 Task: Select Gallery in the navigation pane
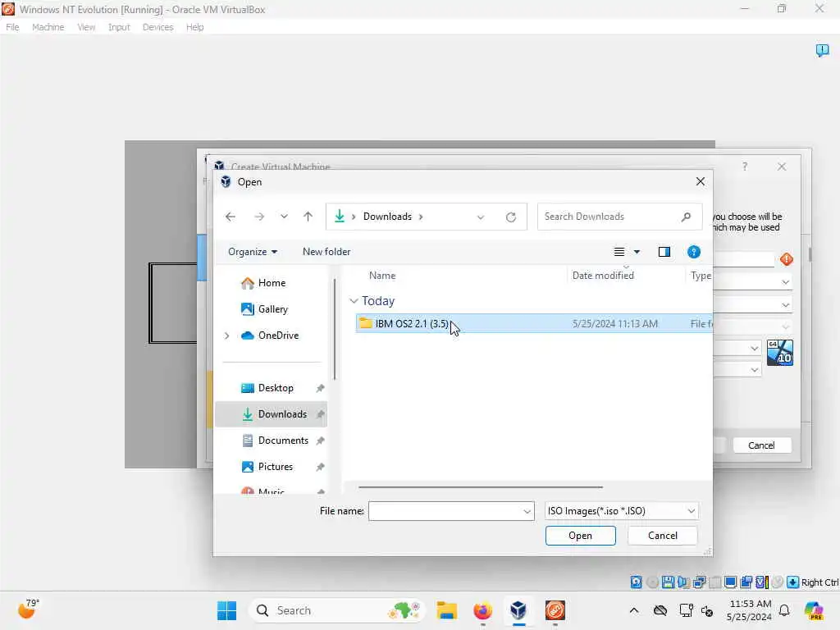click(x=272, y=309)
